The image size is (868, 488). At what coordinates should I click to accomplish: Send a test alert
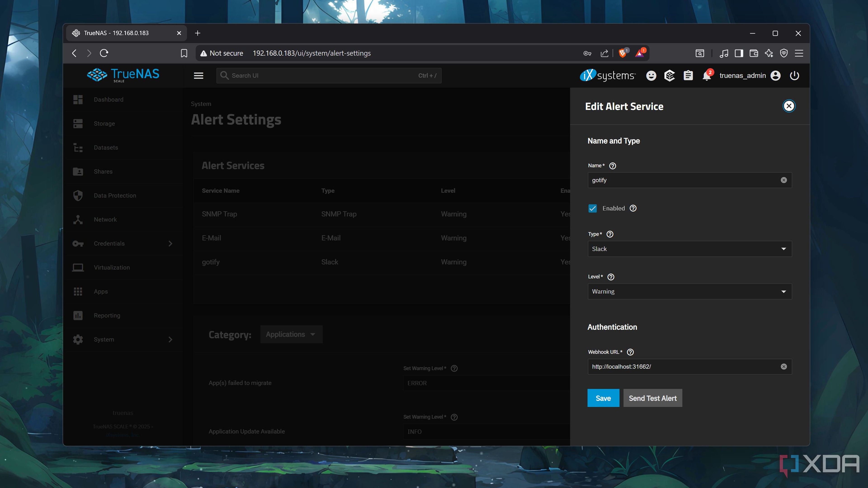click(x=652, y=398)
